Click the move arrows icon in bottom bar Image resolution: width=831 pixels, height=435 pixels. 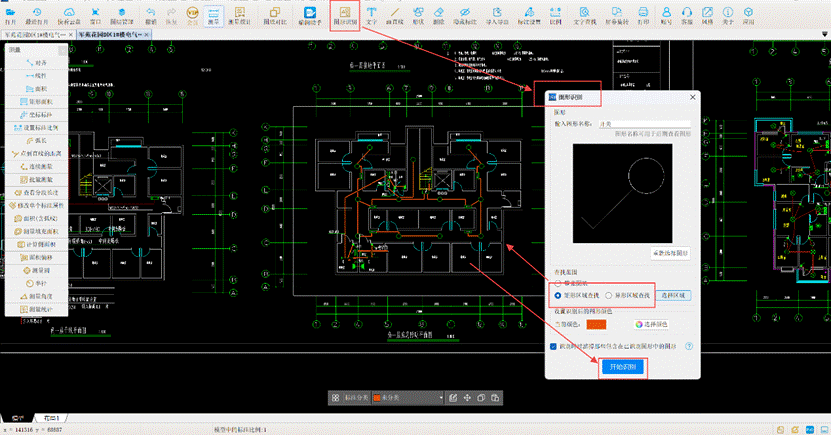467,397
